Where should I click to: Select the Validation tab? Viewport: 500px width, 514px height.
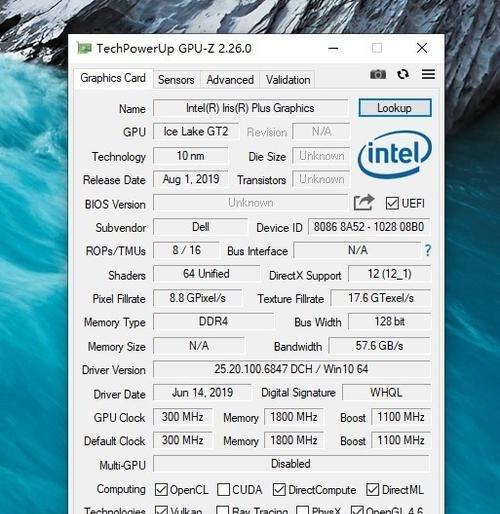(288, 80)
